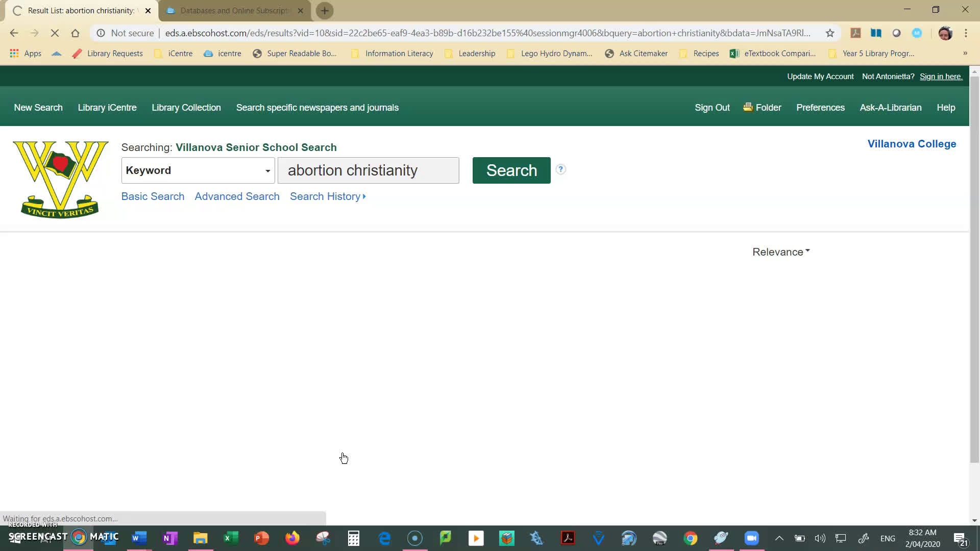
Task: Open the Library Collection menu item
Action: coord(186,108)
